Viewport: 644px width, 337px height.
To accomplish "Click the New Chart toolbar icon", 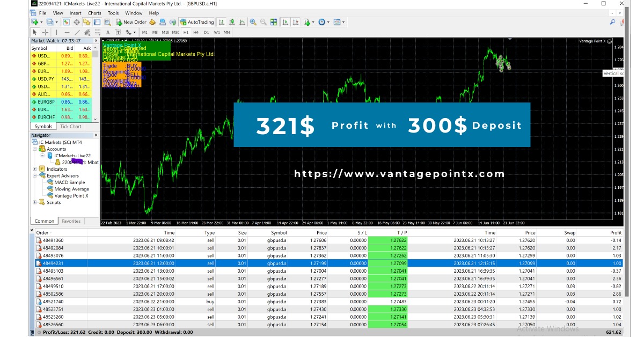I will coord(34,22).
